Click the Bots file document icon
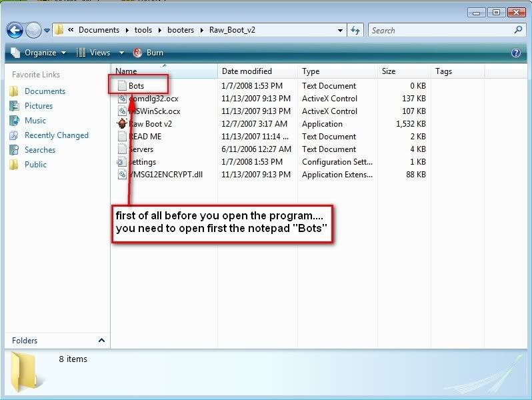 [122, 85]
